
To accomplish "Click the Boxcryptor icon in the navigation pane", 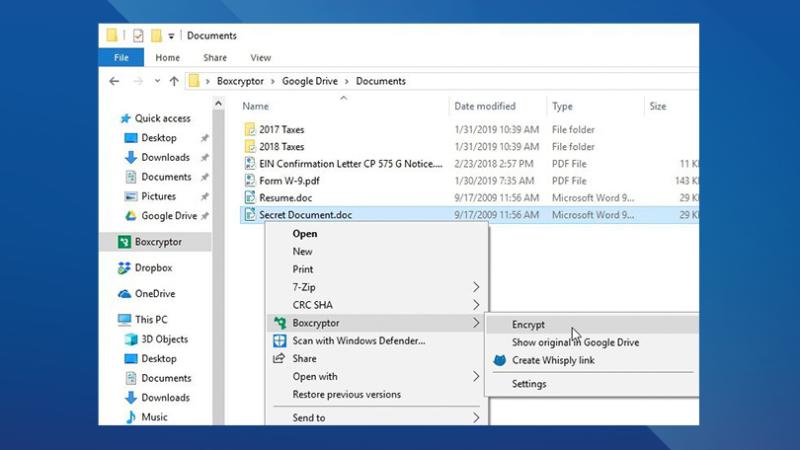I will coord(124,242).
